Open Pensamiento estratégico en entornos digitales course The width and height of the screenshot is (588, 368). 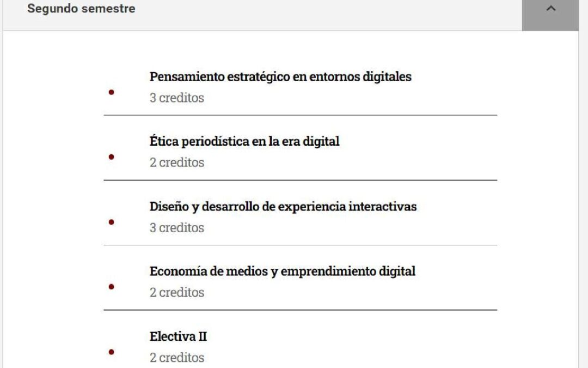pyautogui.click(x=280, y=77)
